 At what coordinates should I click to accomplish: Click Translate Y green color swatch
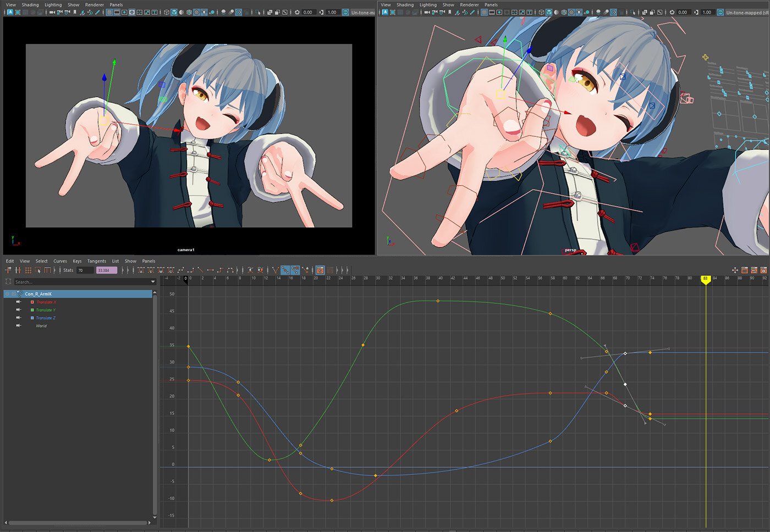point(32,310)
